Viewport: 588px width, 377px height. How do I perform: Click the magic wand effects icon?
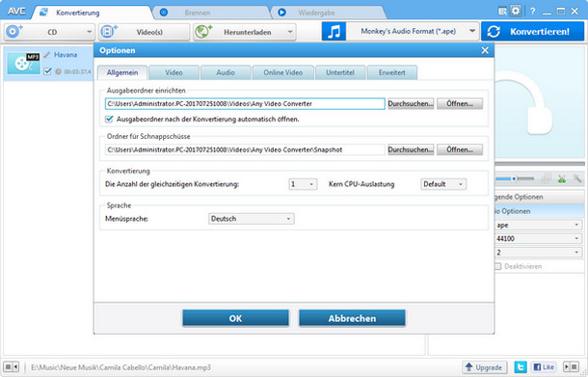(x=577, y=178)
